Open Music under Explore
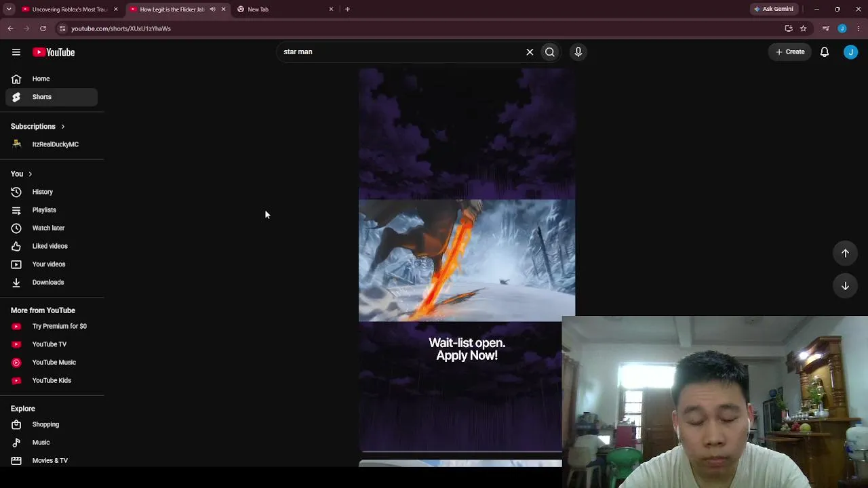 coord(52,443)
